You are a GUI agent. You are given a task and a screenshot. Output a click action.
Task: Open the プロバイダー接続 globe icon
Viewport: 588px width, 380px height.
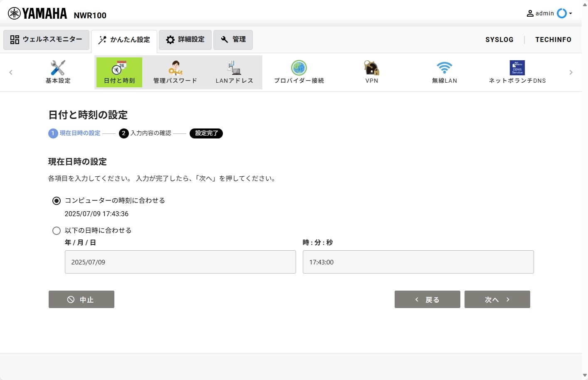[x=299, y=68]
